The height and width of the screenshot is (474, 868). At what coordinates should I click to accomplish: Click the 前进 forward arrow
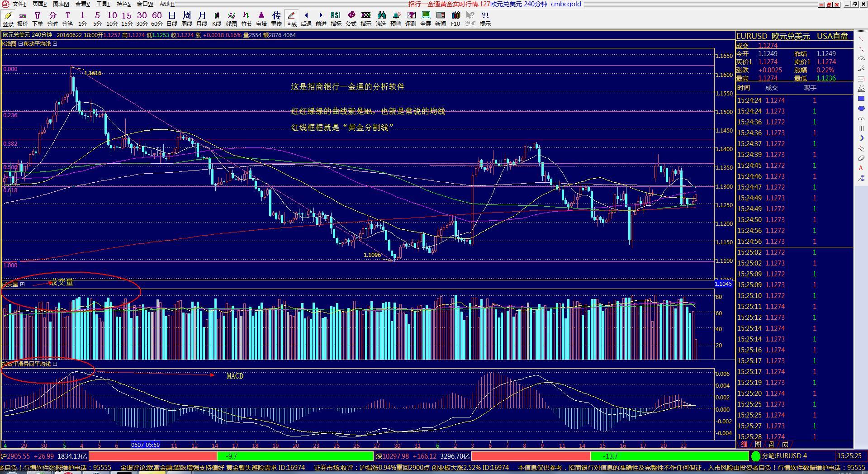click(321, 19)
